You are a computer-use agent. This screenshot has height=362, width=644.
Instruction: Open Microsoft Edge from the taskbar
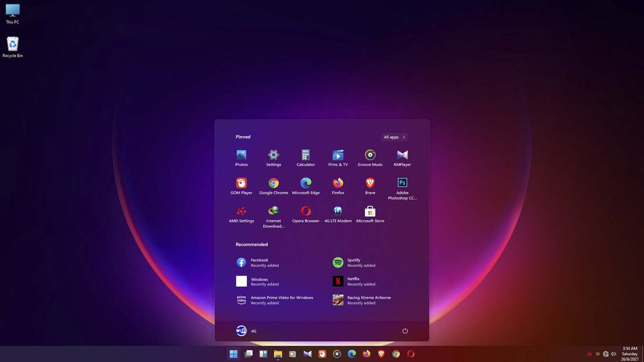(x=352, y=354)
